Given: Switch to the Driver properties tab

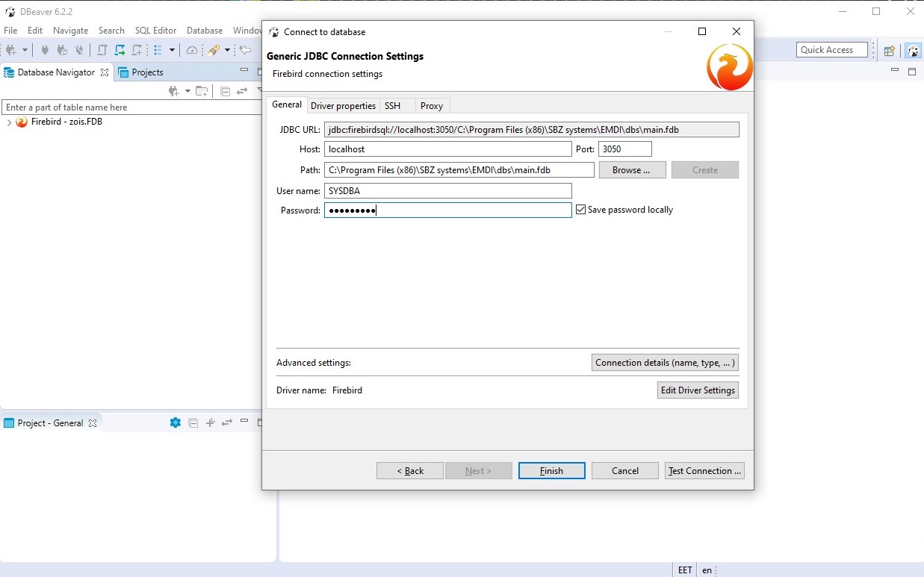Looking at the screenshot, I should tap(343, 106).
